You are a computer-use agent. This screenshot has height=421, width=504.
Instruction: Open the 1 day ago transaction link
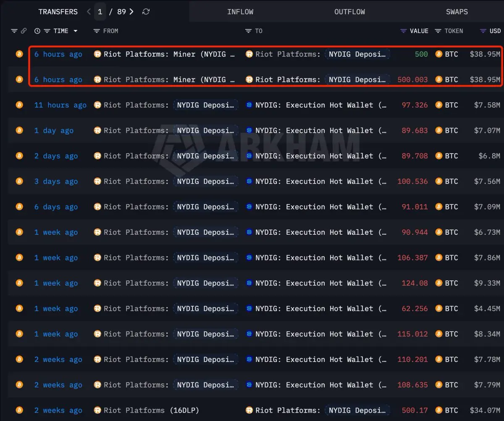click(54, 131)
